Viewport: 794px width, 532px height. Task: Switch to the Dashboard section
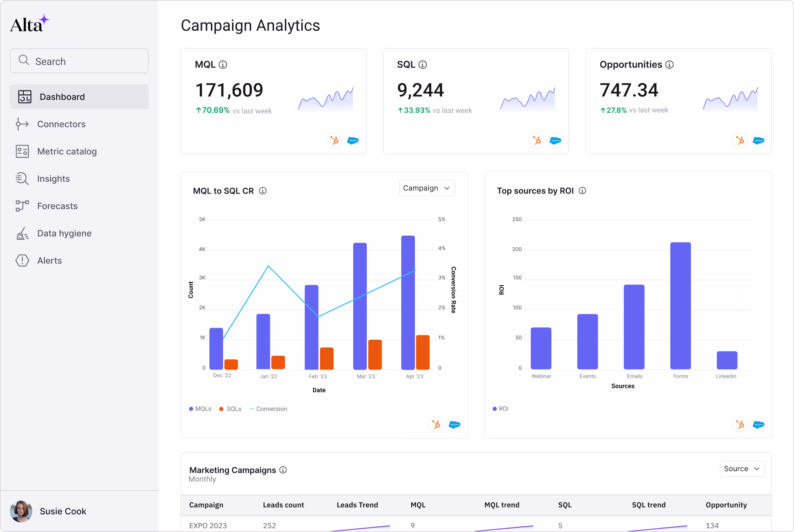pyautogui.click(x=62, y=97)
